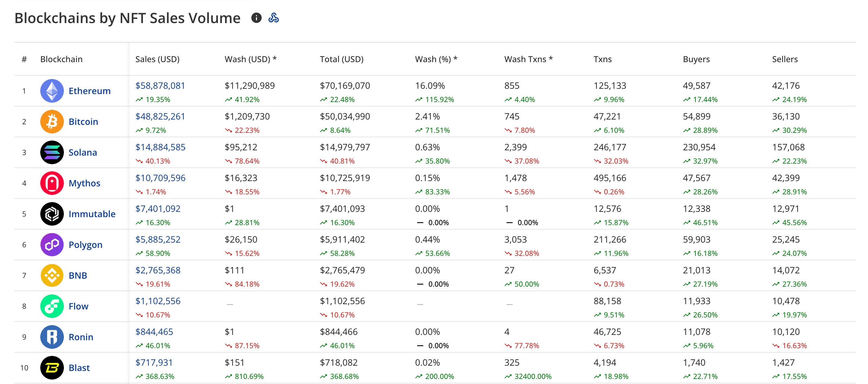The height and width of the screenshot is (384, 868).
Task: Click the Polygon logo icon
Action: pos(52,245)
